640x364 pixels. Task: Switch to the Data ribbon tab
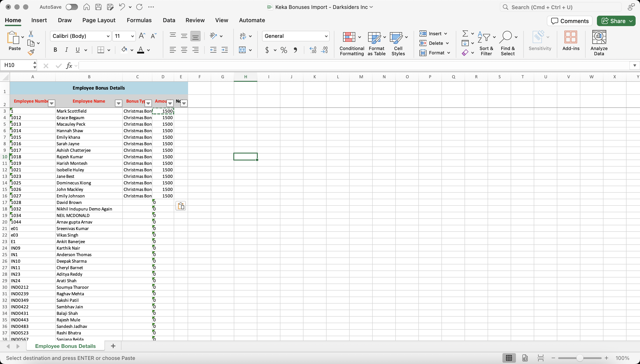pos(169,20)
